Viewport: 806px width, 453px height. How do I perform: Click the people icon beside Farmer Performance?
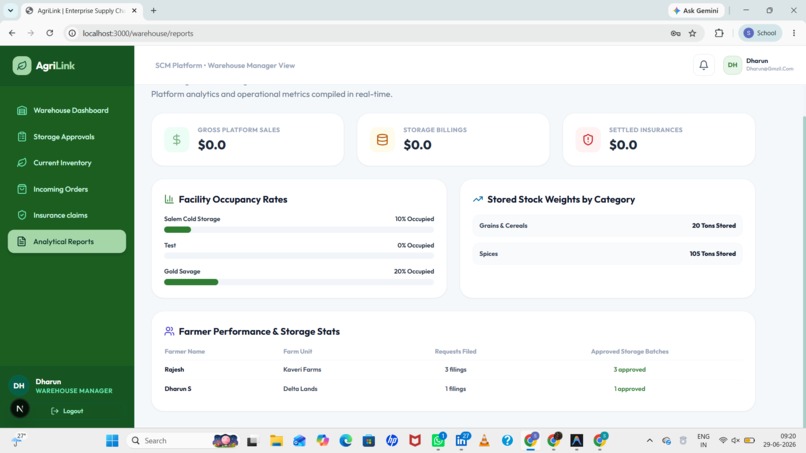[169, 331]
